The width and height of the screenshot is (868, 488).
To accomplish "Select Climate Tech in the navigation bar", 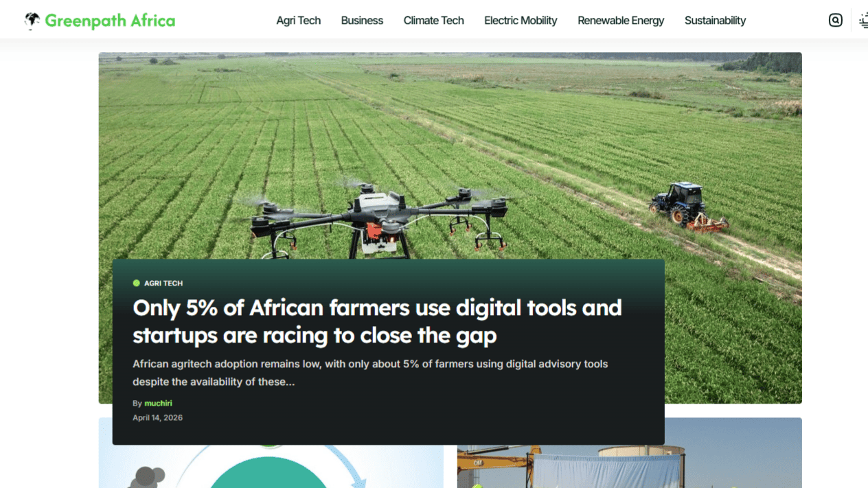I will pyautogui.click(x=433, y=20).
